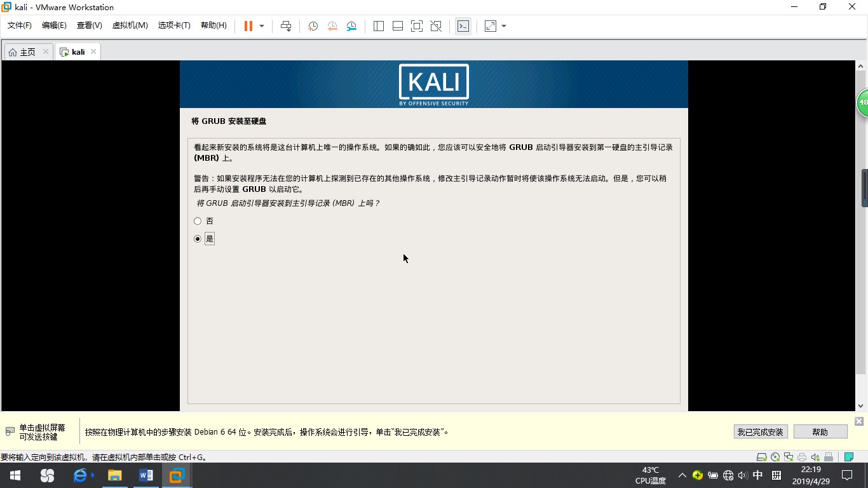868x488 pixels.
Task: Open the 虚拟机(M) menu
Action: click(x=130, y=25)
